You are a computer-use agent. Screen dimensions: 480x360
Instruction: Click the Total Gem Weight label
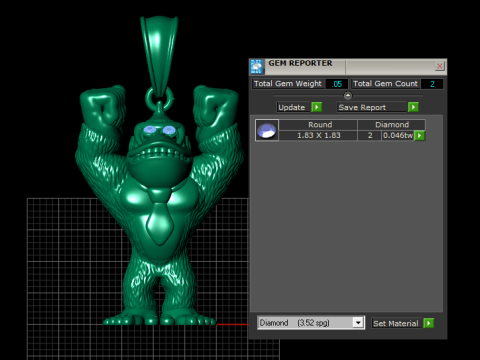click(x=288, y=84)
